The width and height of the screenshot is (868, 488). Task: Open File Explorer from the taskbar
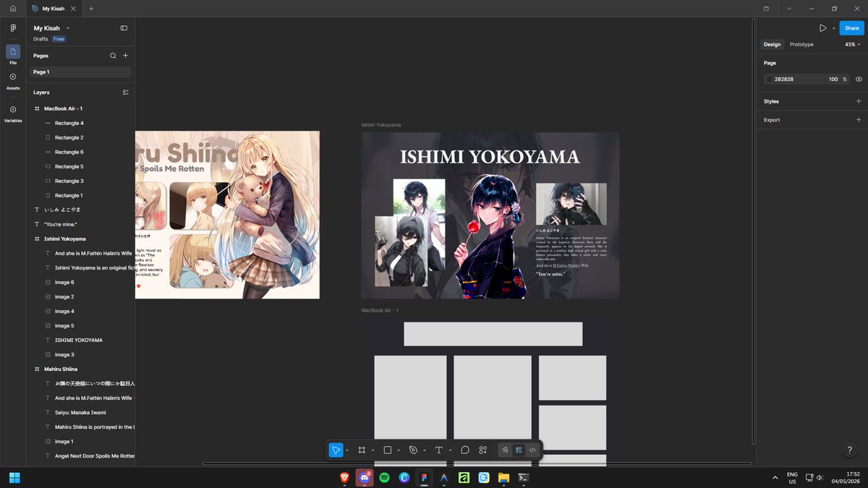[x=503, y=478]
